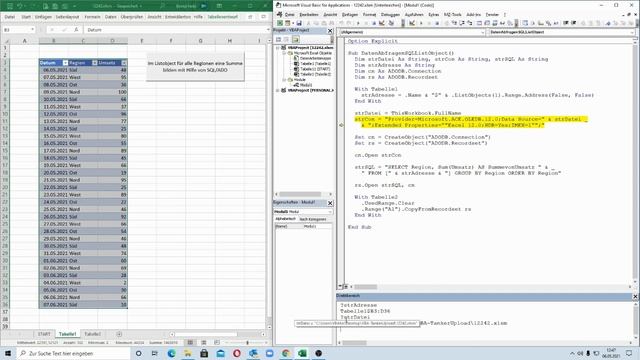Screen dimensions: 640x360
Task: Click the Windows Start button
Action: tap(8, 353)
